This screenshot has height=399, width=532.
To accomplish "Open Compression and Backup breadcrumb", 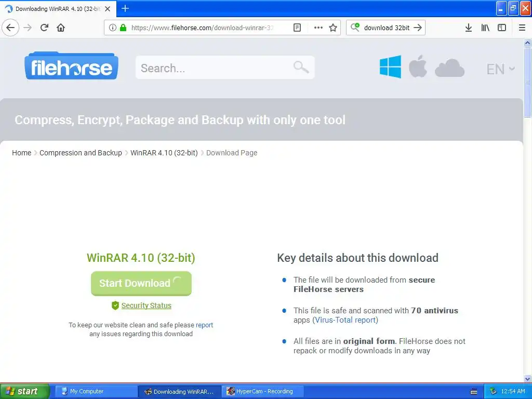I will click(x=81, y=153).
